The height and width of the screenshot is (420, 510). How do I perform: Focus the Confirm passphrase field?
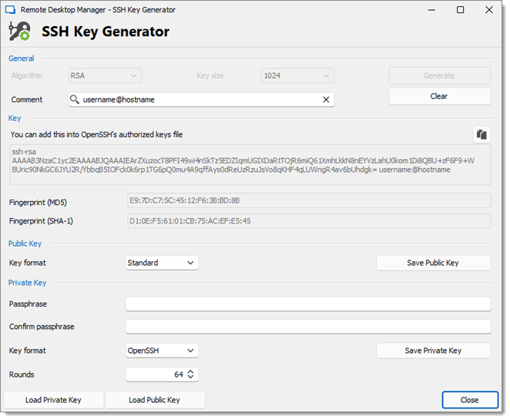click(x=308, y=326)
